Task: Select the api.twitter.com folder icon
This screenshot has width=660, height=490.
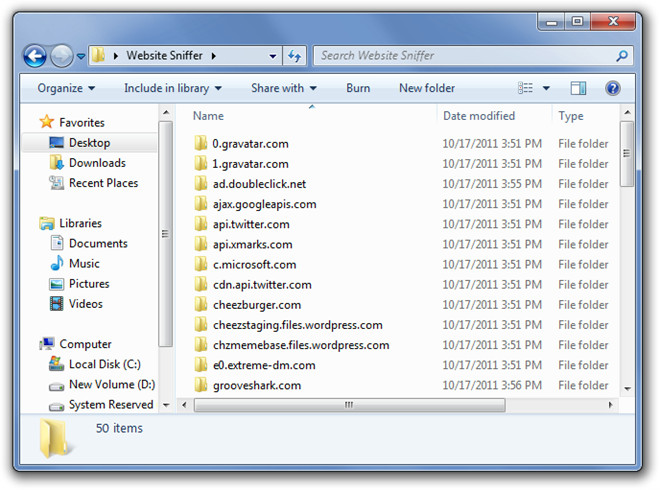Action: point(201,224)
